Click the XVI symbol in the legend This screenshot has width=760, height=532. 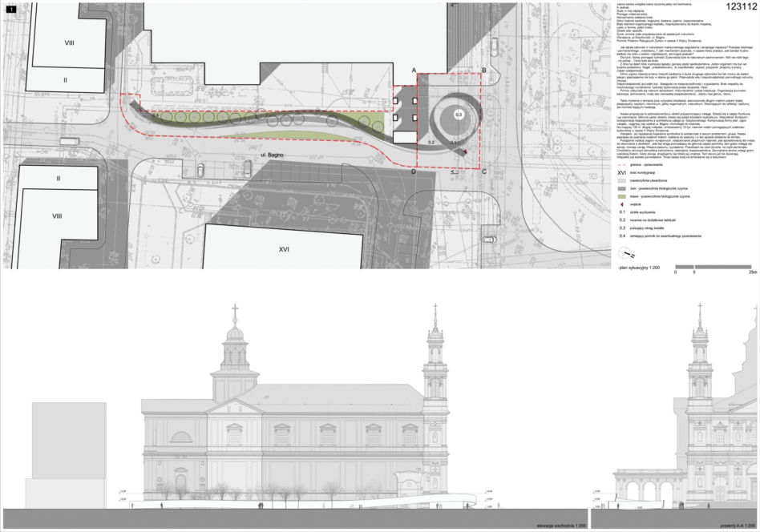622,173
